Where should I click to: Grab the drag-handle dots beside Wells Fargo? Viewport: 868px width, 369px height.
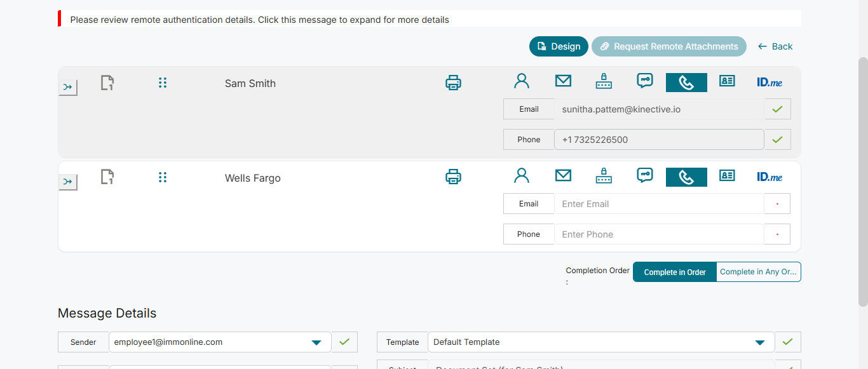pyautogui.click(x=163, y=177)
